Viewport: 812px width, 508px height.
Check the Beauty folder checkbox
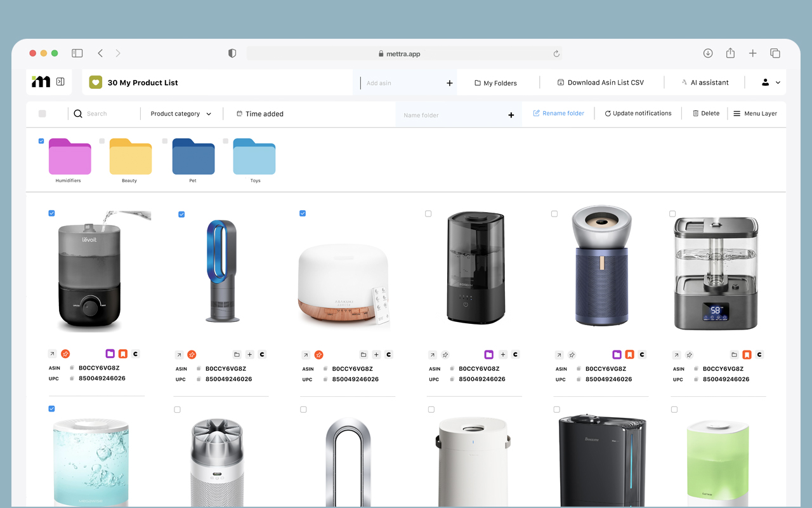click(102, 141)
